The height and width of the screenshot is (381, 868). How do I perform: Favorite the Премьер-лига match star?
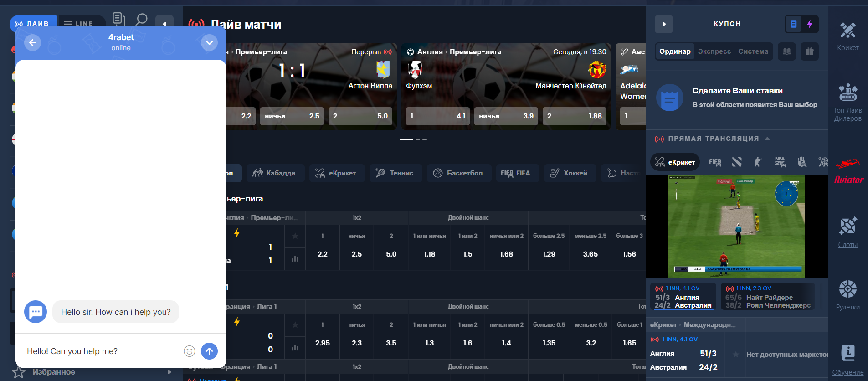pyautogui.click(x=295, y=236)
